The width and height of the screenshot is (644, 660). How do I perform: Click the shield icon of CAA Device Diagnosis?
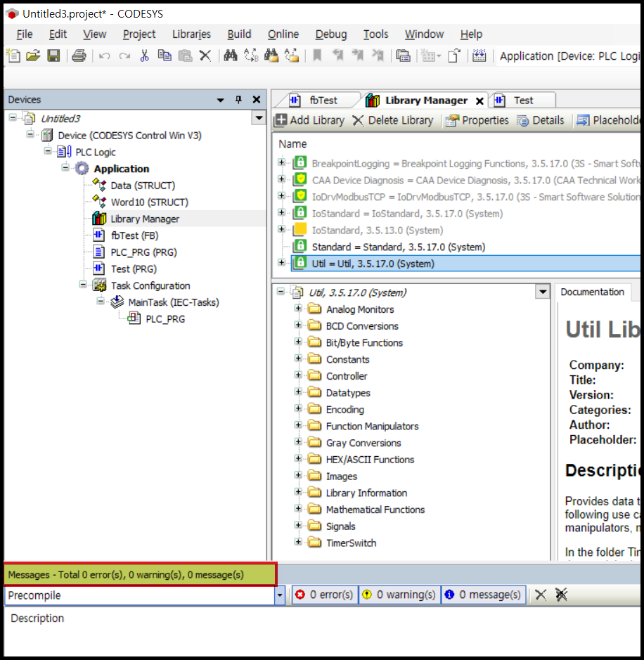tap(300, 179)
